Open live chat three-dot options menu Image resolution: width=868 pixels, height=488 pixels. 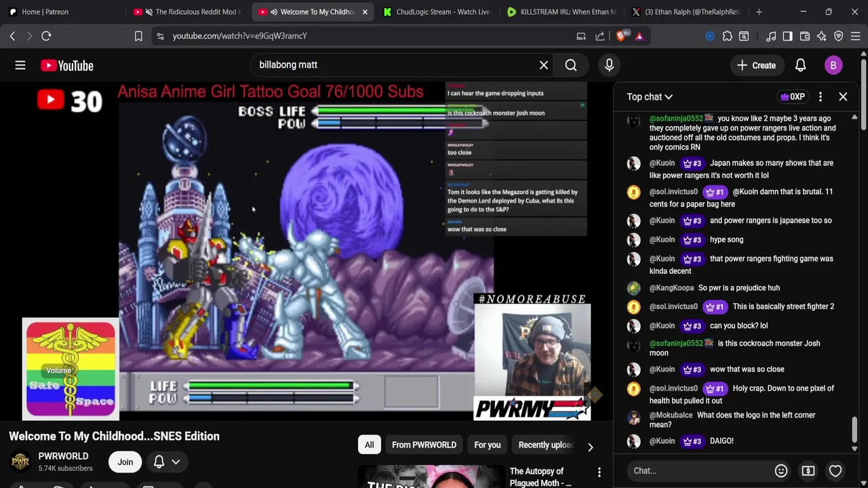click(x=821, y=97)
